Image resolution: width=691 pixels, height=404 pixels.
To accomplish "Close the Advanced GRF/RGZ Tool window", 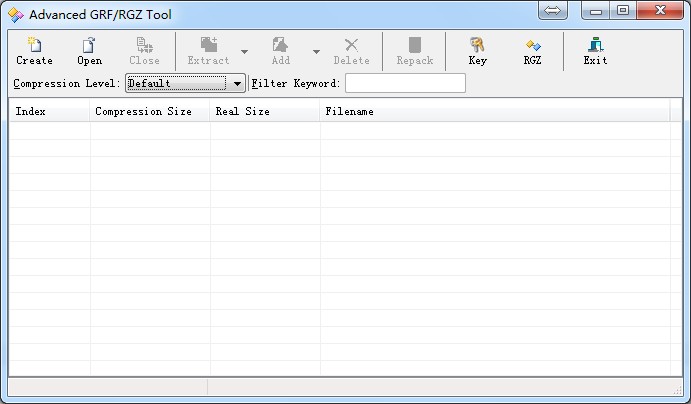I will click(660, 11).
